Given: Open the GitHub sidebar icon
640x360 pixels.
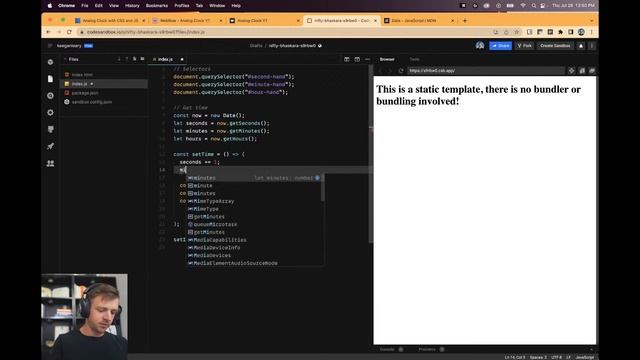Looking at the screenshot, I should pos(50,129).
